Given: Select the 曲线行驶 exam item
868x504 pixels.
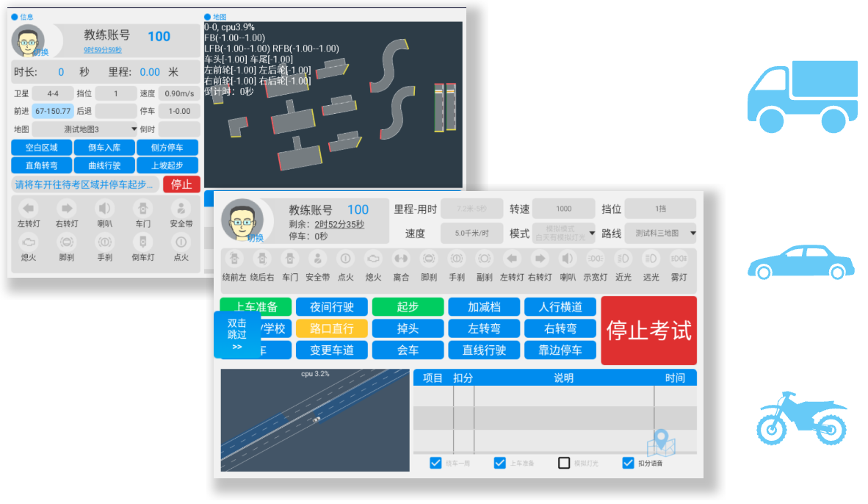Looking at the screenshot, I should pos(104,165).
